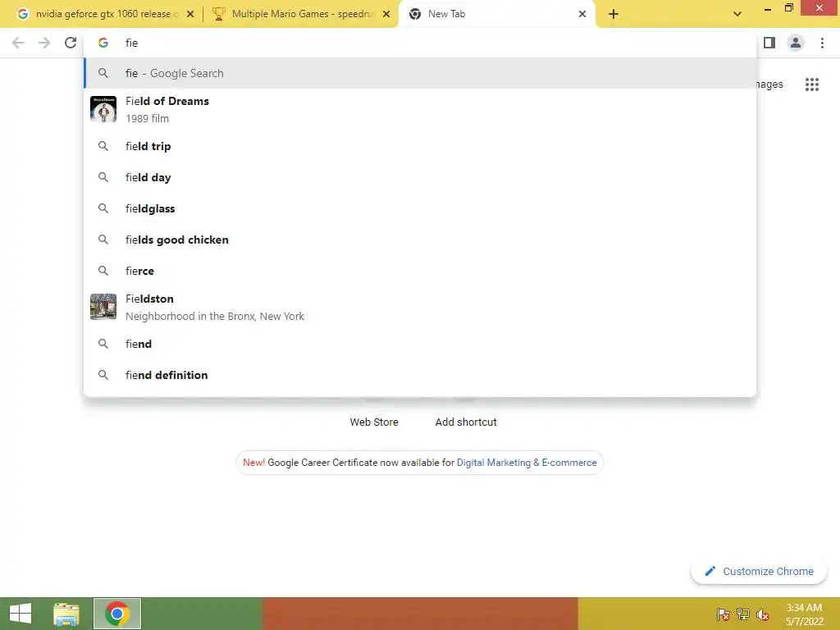840x630 pixels.
Task: Open the side panel icon
Action: [x=769, y=43]
